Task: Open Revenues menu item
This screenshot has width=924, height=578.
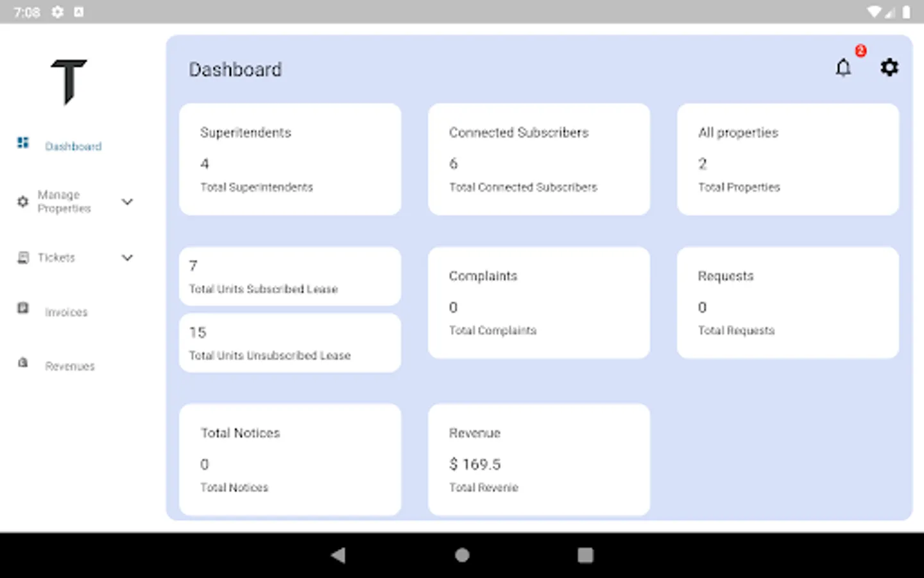Action: (x=70, y=366)
